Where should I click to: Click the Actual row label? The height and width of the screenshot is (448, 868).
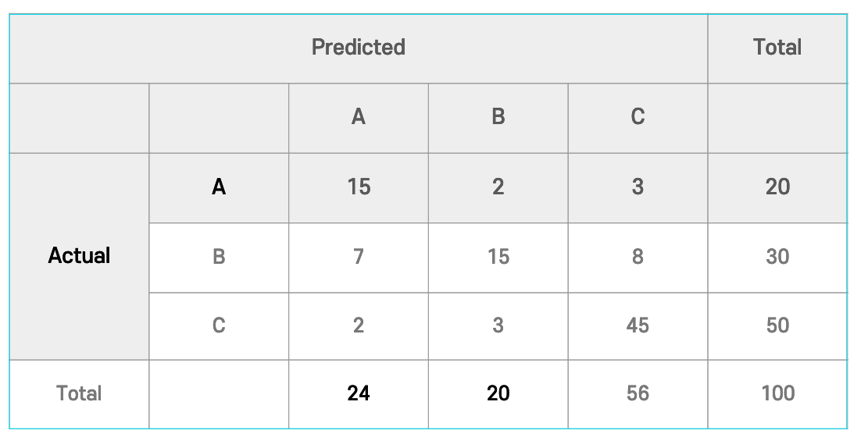79,256
